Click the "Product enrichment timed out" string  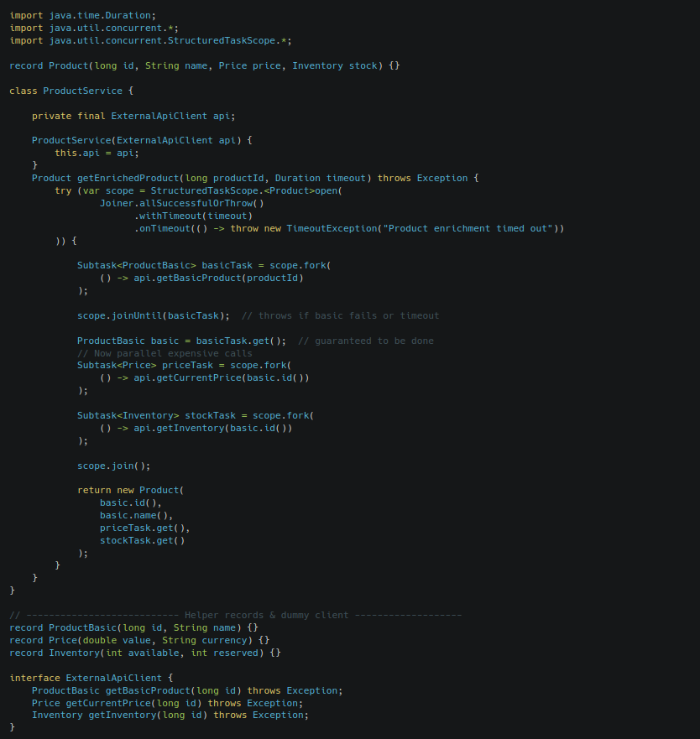468,229
